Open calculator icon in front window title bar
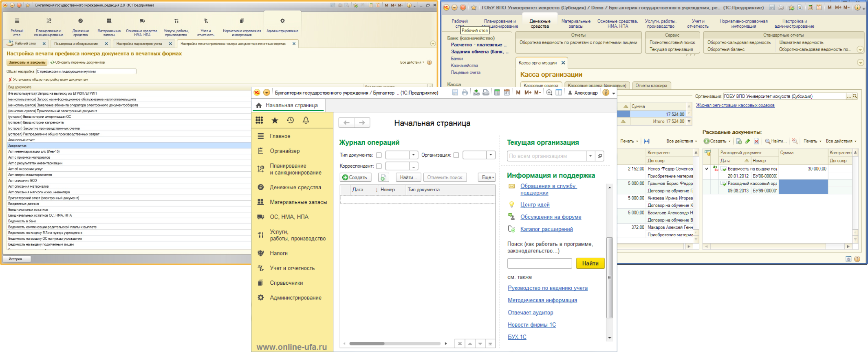The image size is (868, 352). pos(497,93)
